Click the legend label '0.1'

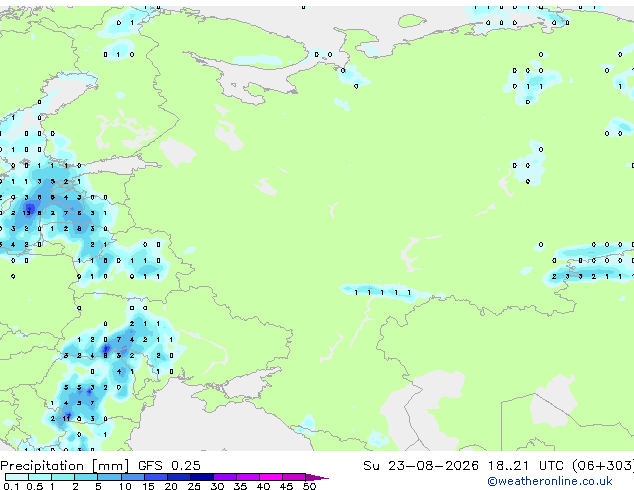[11, 486]
